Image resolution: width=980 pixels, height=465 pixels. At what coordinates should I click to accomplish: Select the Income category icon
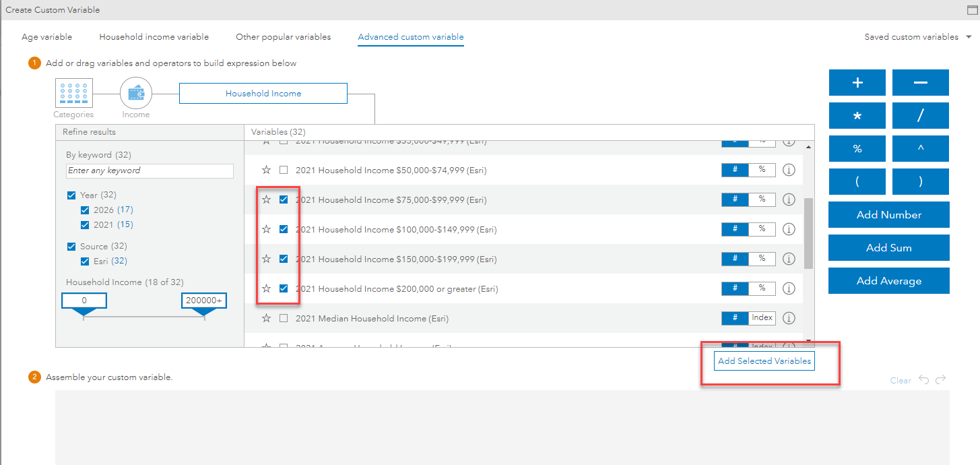pos(135,94)
